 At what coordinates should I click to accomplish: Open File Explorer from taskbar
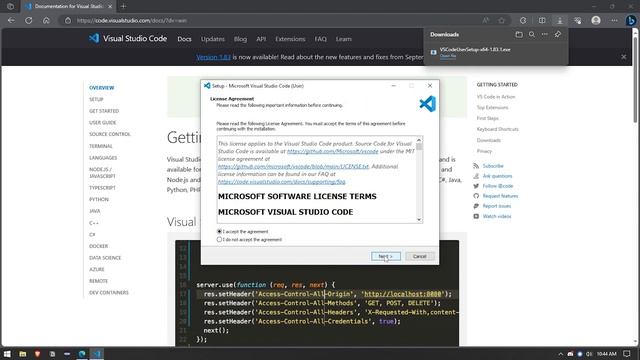pyautogui.click(x=23, y=354)
